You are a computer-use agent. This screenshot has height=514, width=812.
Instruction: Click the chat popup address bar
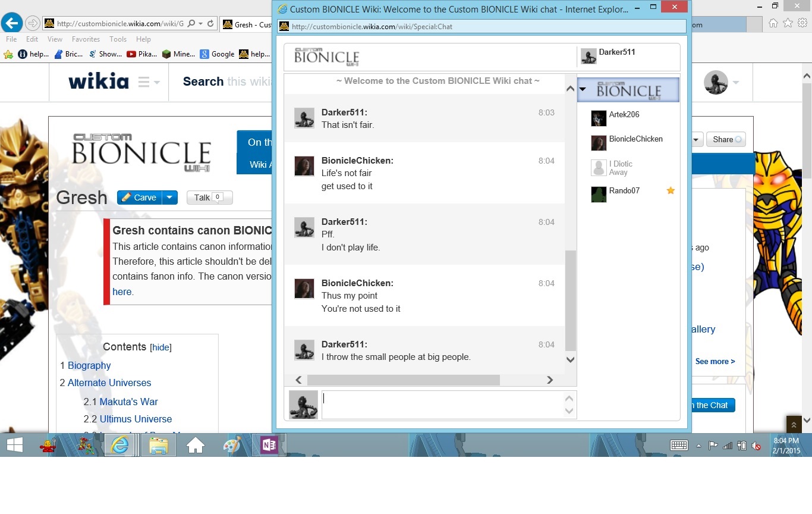[x=482, y=26]
